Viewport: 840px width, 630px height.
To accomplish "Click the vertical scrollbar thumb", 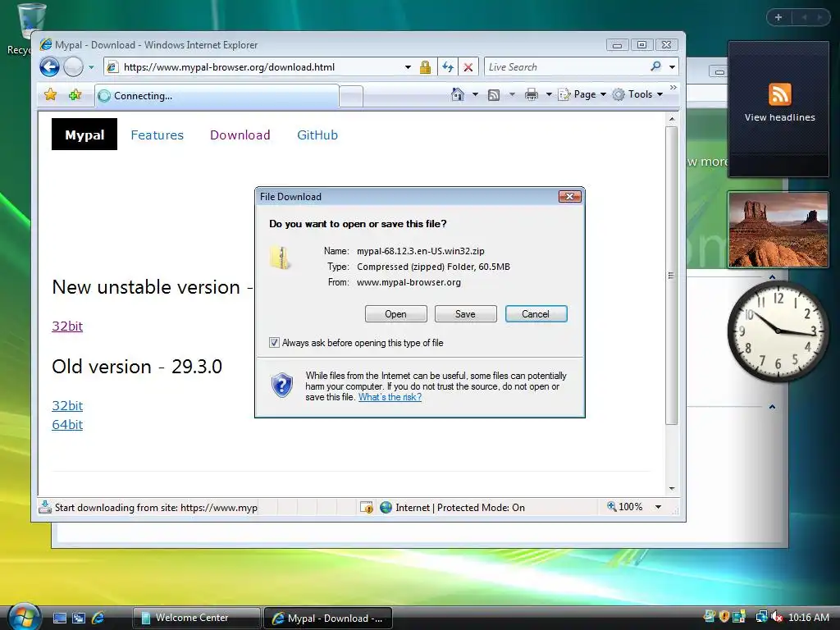I will (672, 276).
